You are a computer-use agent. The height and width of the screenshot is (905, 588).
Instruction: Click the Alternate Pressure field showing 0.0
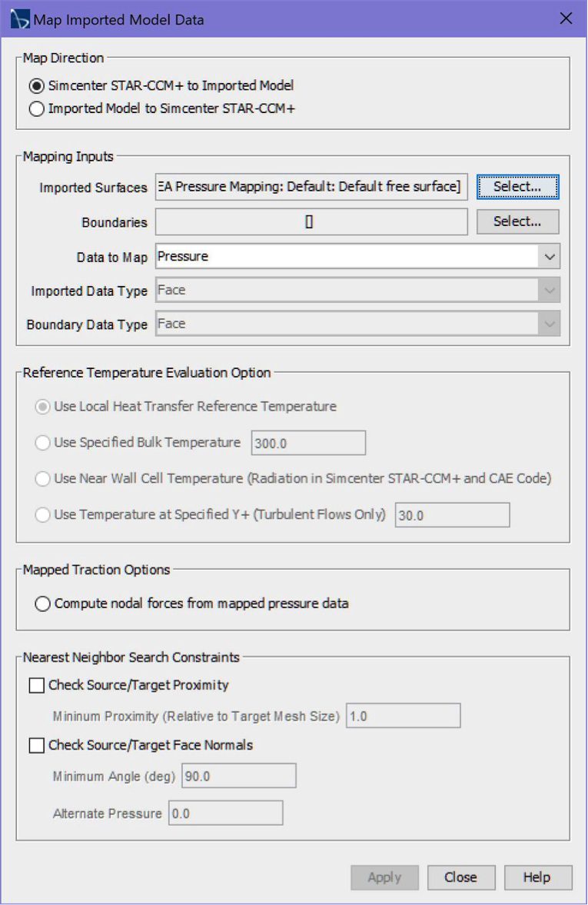pos(226,813)
